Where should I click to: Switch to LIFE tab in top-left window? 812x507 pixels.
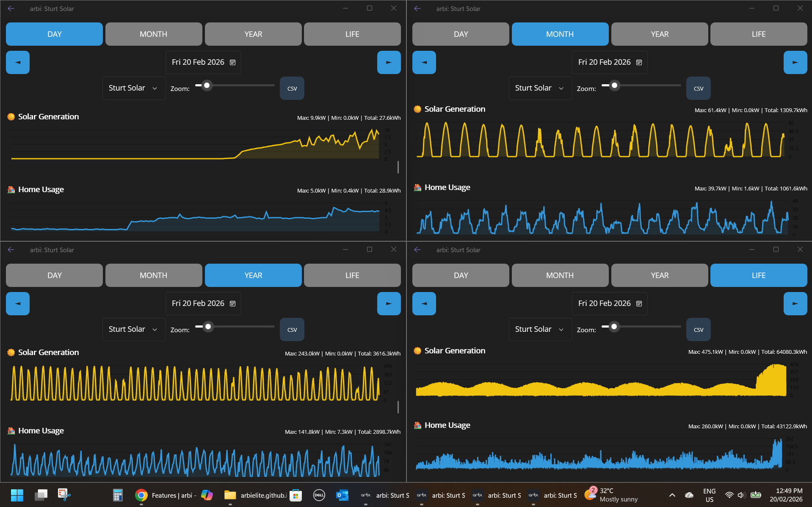[352, 34]
